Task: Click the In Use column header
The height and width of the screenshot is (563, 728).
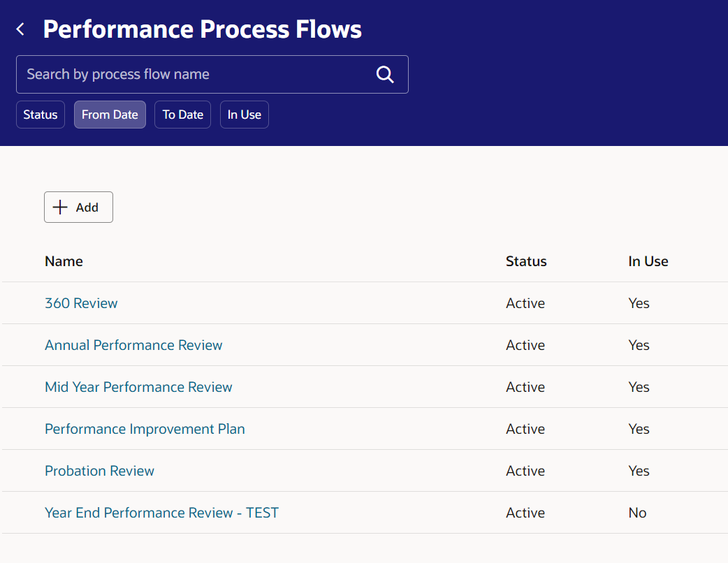Action: (x=648, y=261)
